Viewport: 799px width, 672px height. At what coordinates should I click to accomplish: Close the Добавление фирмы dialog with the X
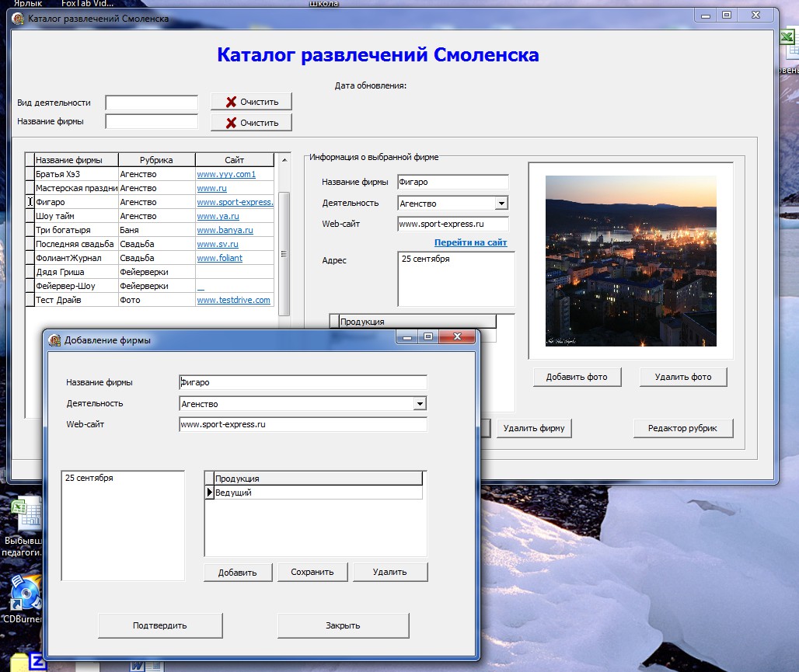pos(457,336)
